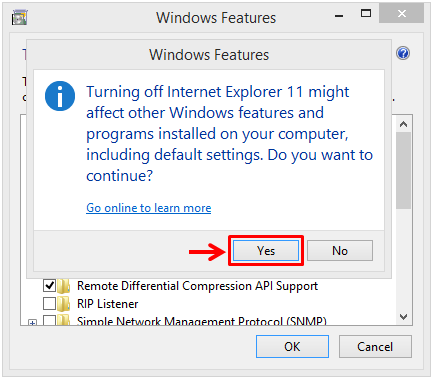Enable the RIP Listener checkbox
This screenshot has height=379, width=433.
click(x=49, y=304)
